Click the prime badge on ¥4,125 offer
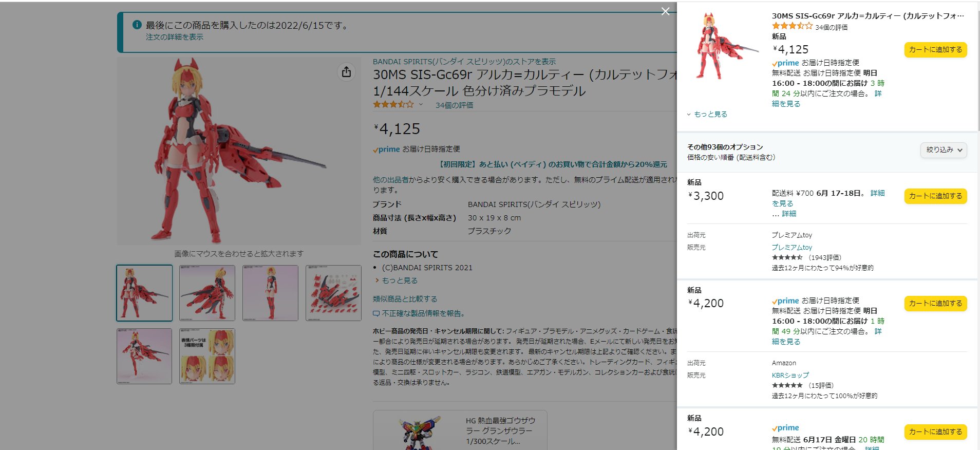Viewport: 980px width, 450px height. pos(785,63)
